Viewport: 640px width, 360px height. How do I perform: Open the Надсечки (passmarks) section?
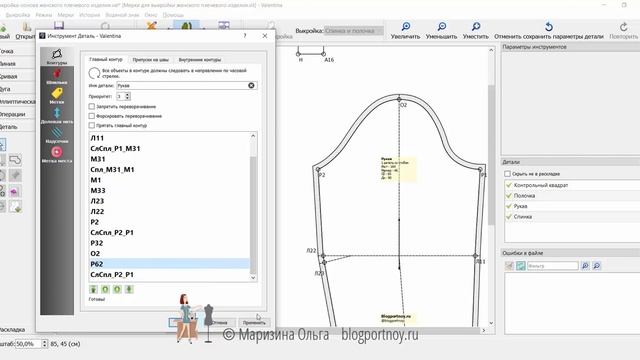(x=57, y=135)
